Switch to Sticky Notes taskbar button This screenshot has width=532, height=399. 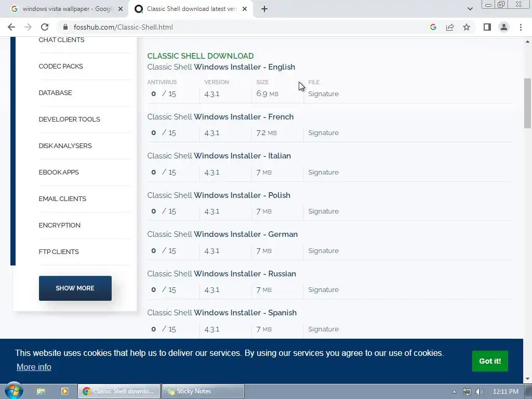203,391
